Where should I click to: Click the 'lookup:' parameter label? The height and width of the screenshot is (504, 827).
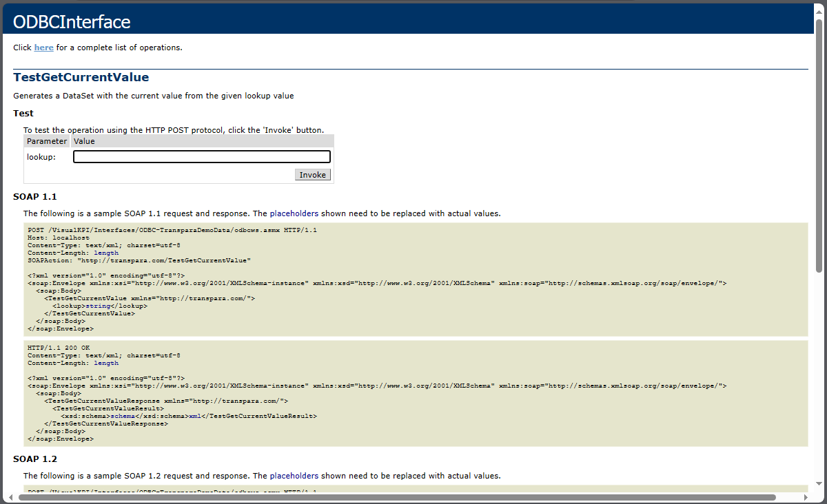click(x=41, y=157)
